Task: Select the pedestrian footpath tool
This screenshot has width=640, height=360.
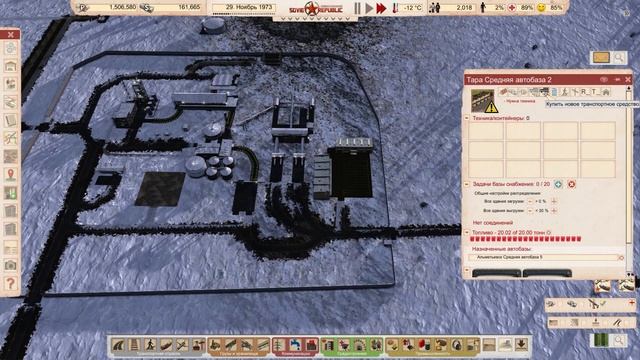Action: [150, 345]
